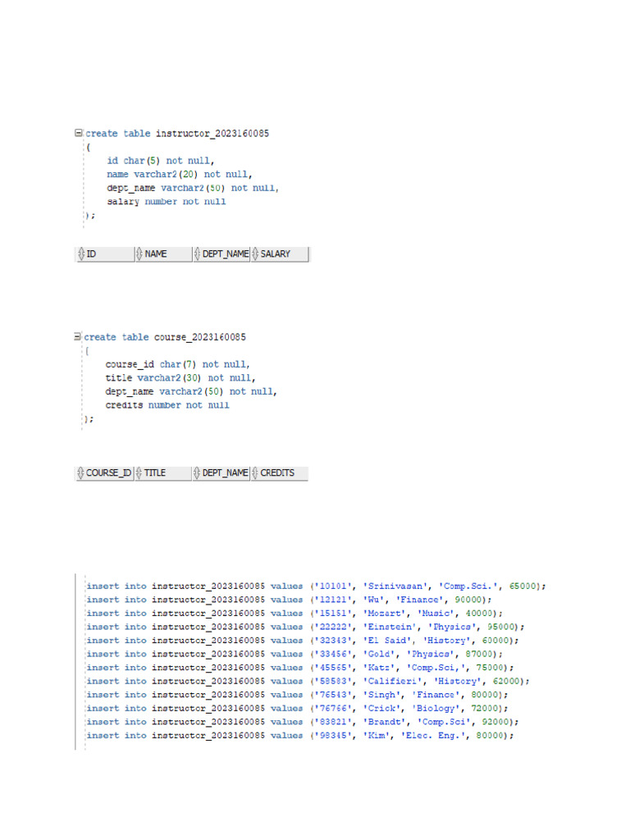Select the TITLE column header
This screenshot has width=630, height=840.
click(x=163, y=473)
